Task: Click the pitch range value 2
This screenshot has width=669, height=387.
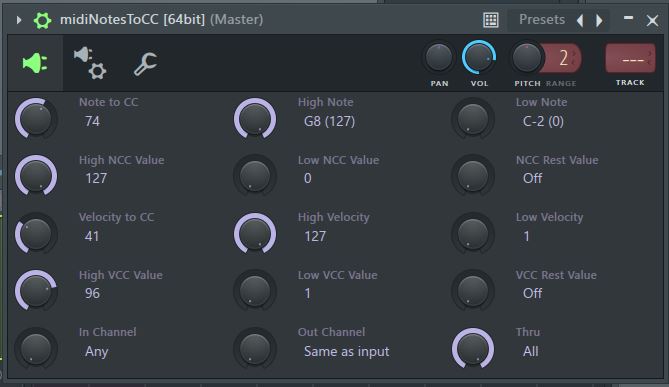Action: point(564,58)
